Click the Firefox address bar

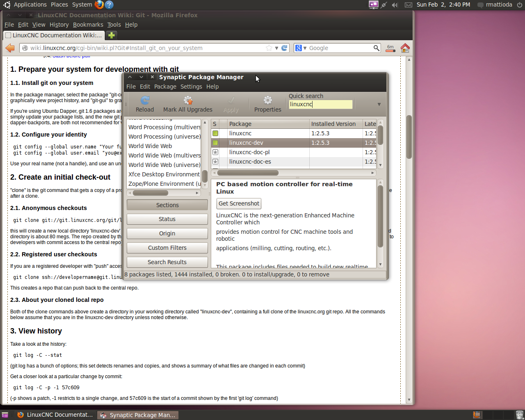155,48
